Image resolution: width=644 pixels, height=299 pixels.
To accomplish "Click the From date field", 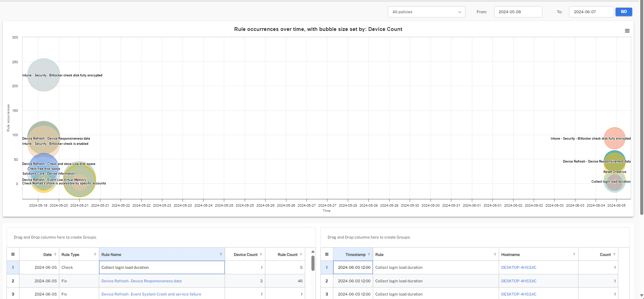I will point(518,12).
